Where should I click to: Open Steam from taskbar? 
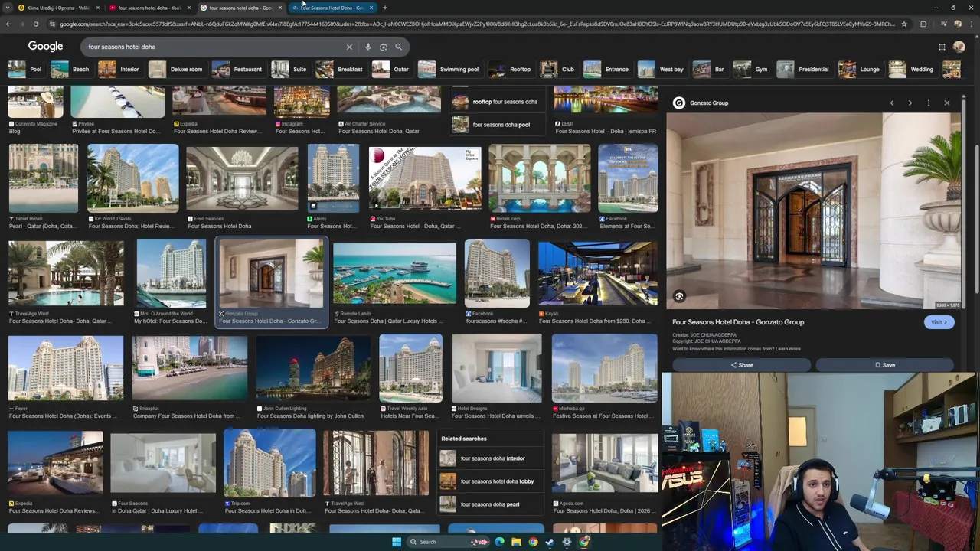coord(550,542)
